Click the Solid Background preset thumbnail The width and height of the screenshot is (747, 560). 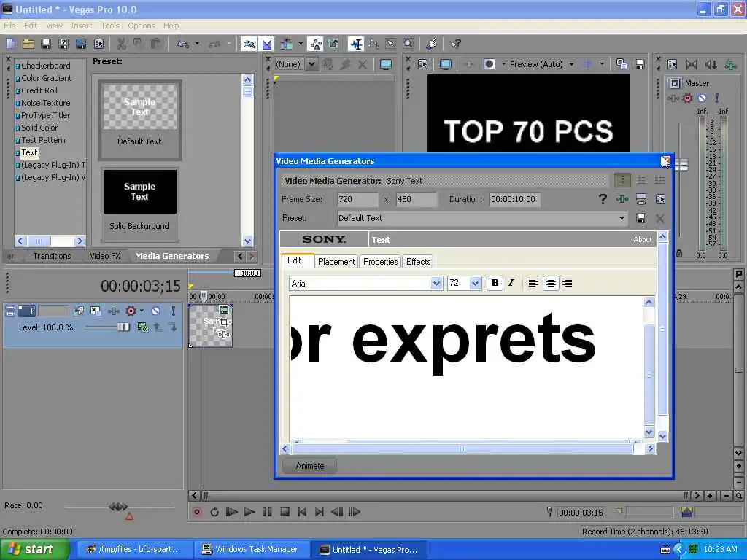click(x=139, y=192)
